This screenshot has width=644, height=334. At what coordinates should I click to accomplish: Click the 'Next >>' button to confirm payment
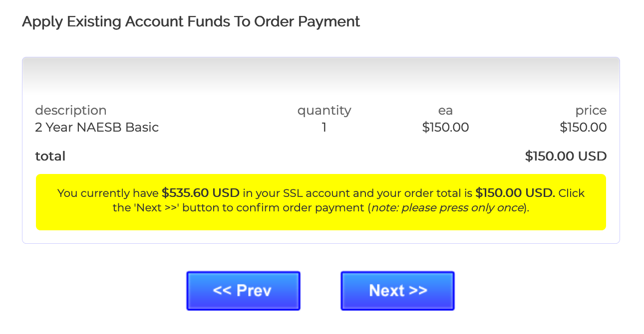397,291
